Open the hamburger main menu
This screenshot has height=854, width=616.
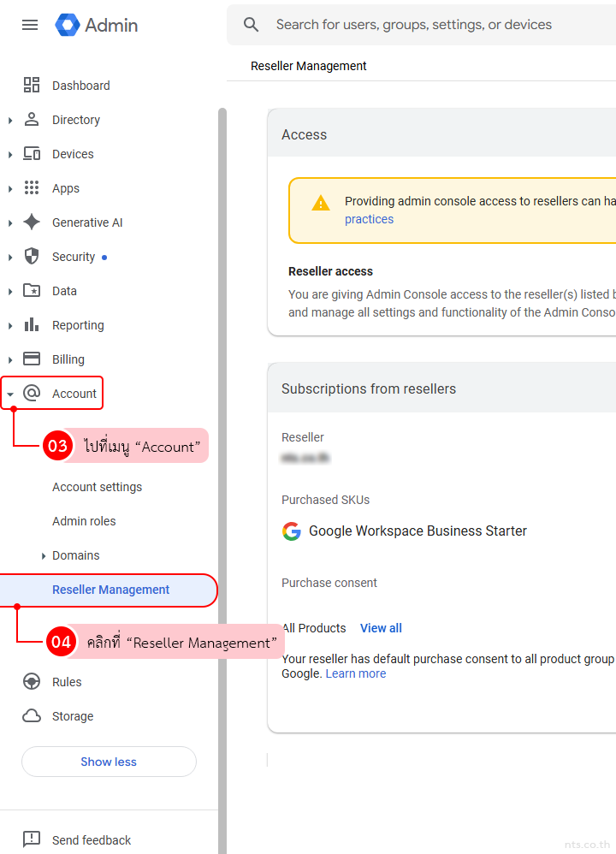click(x=30, y=25)
